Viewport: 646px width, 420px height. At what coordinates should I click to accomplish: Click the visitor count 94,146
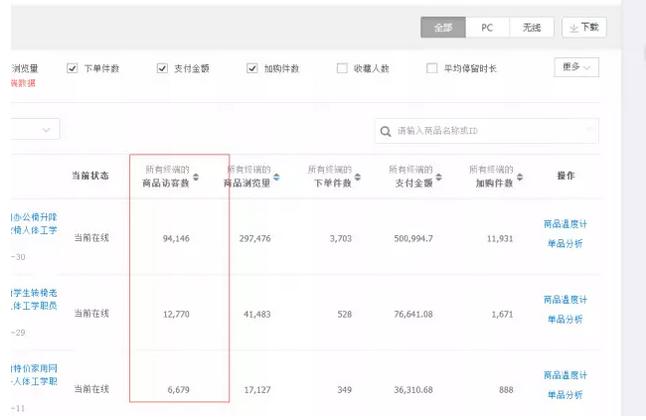point(176,238)
